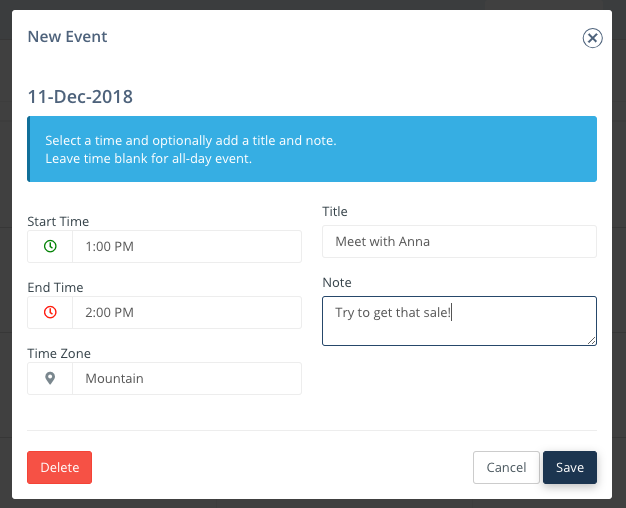Image resolution: width=626 pixels, height=508 pixels.
Task: Click the Title label above the input
Action: click(335, 211)
